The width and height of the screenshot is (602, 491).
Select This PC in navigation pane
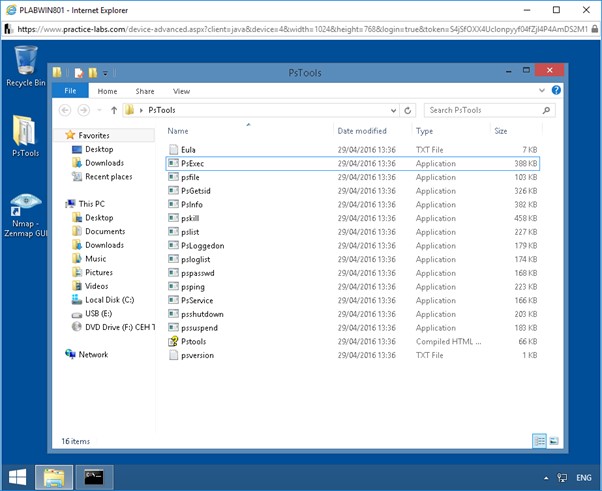point(91,204)
